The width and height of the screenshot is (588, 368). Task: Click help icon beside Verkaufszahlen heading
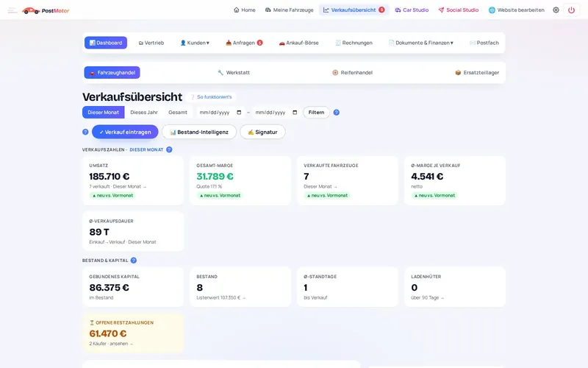click(x=169, y=149)
